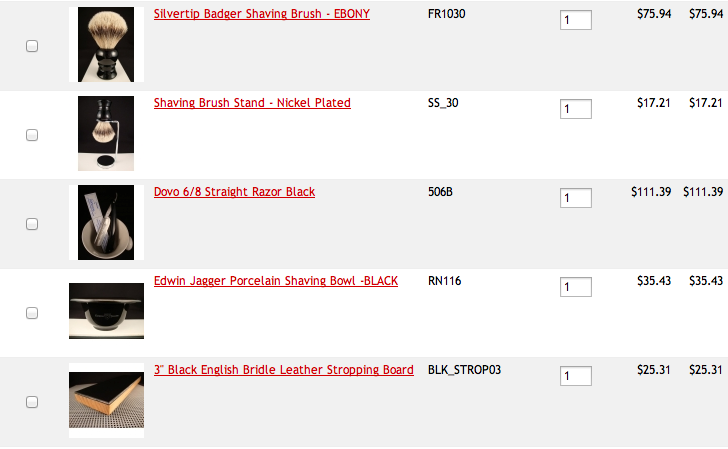This screenshot has height=449, width=728.
Task: Select the Edwin Jagger Shaving Bowl checkbox
Action: click(32, 313)
